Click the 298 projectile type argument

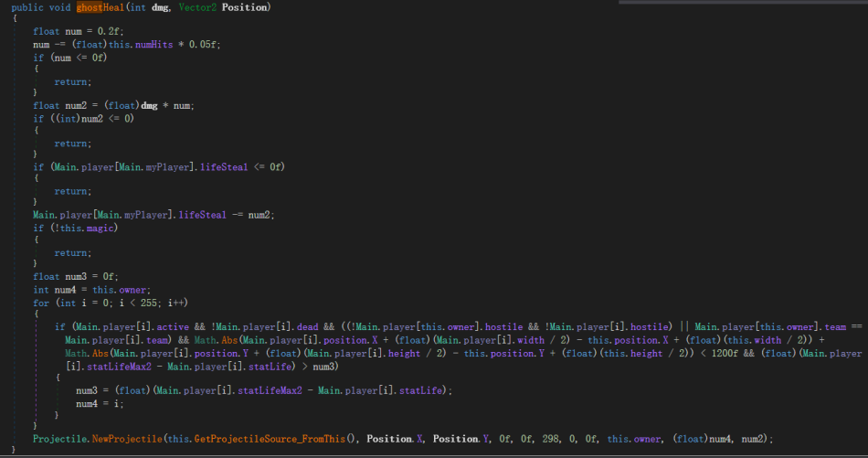pos(550,439)
